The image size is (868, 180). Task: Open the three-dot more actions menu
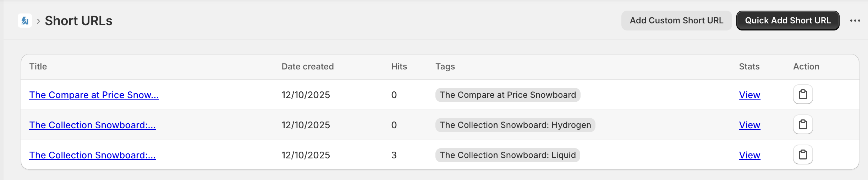(855, 21)
